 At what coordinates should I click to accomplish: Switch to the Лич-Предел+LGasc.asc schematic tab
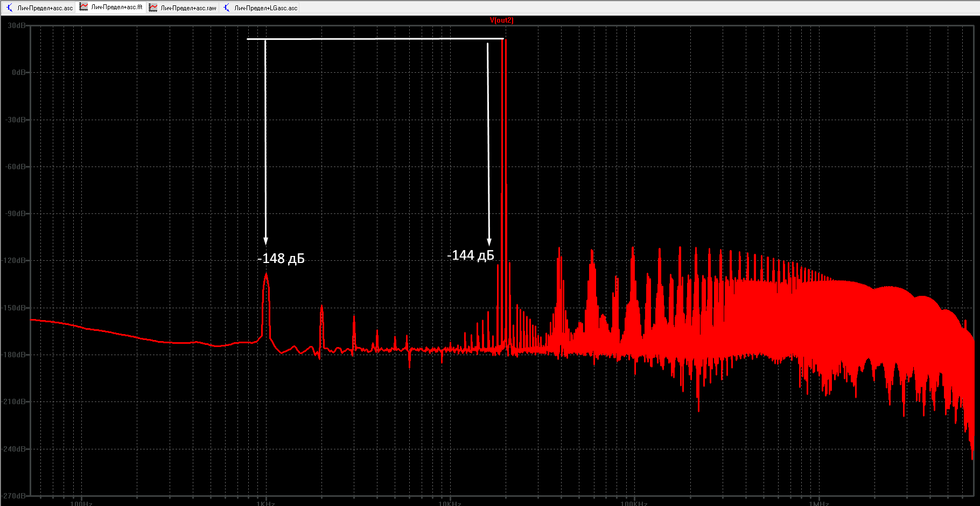(x=260, y=8)
